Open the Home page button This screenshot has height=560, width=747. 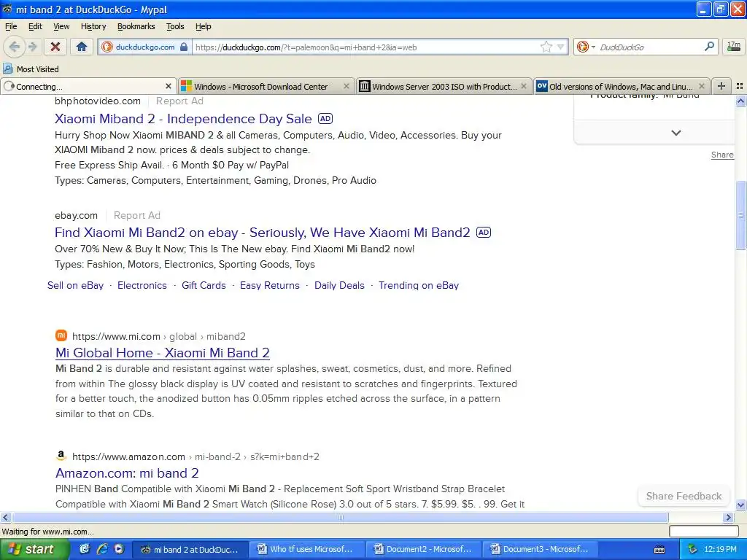coord(82,47)
